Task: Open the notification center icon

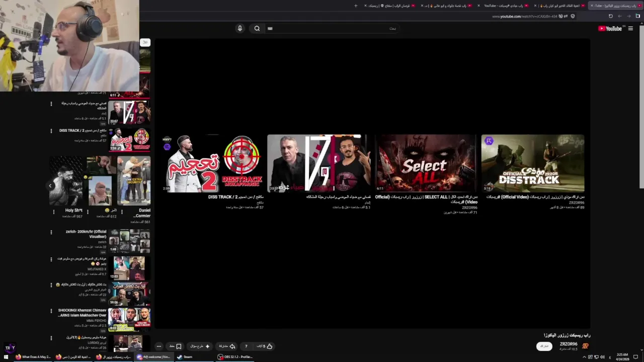Action: (636, 357)
